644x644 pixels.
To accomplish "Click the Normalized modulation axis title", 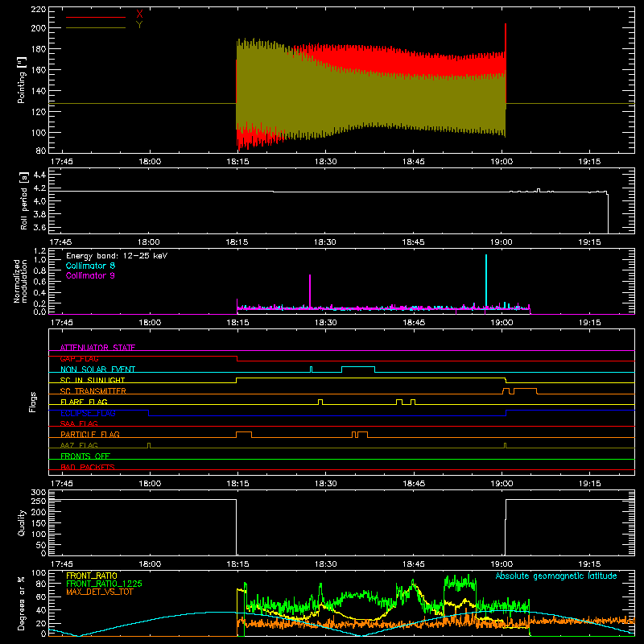I will (x=21, y=281).
